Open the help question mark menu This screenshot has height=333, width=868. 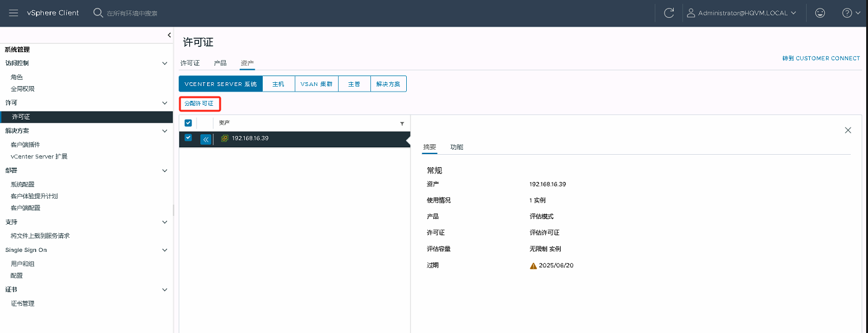point(851,13)
